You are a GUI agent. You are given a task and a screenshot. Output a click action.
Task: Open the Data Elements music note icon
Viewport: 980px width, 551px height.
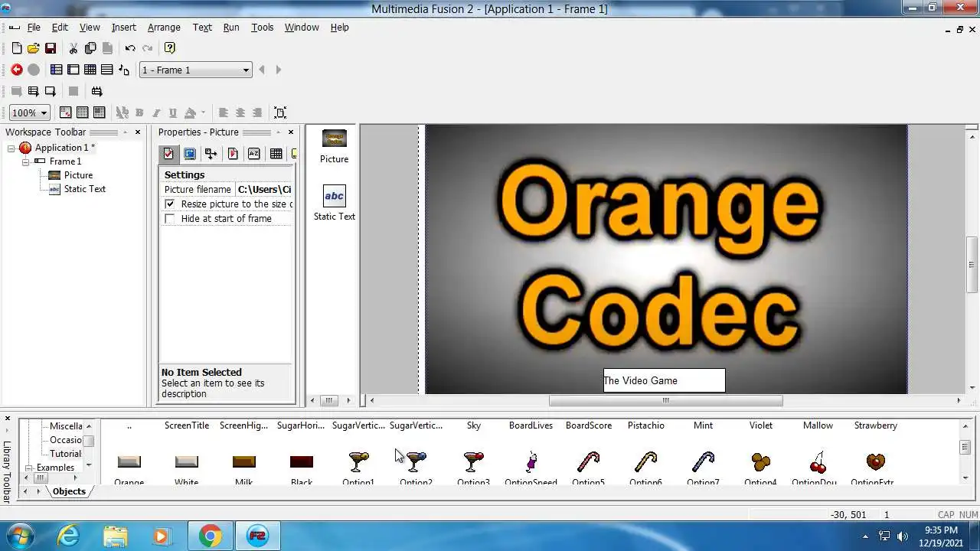[124, 70]
